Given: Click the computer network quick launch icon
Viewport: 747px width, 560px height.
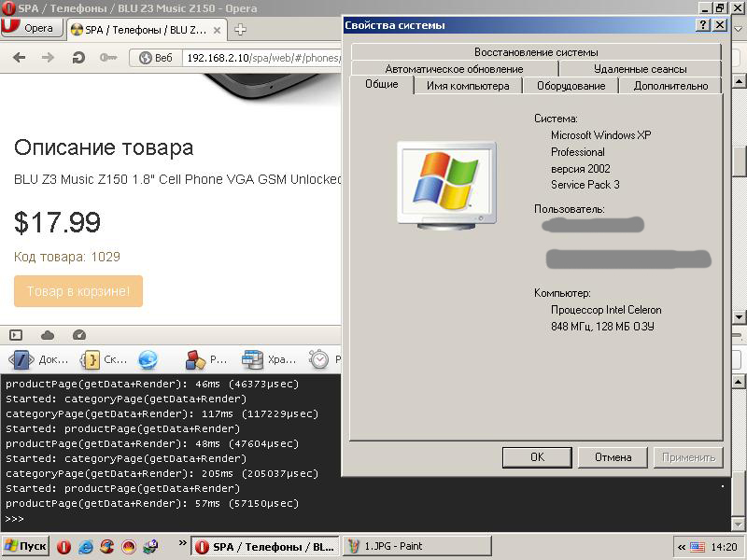Looking at the screenshot, I should [x=151, y=547].
